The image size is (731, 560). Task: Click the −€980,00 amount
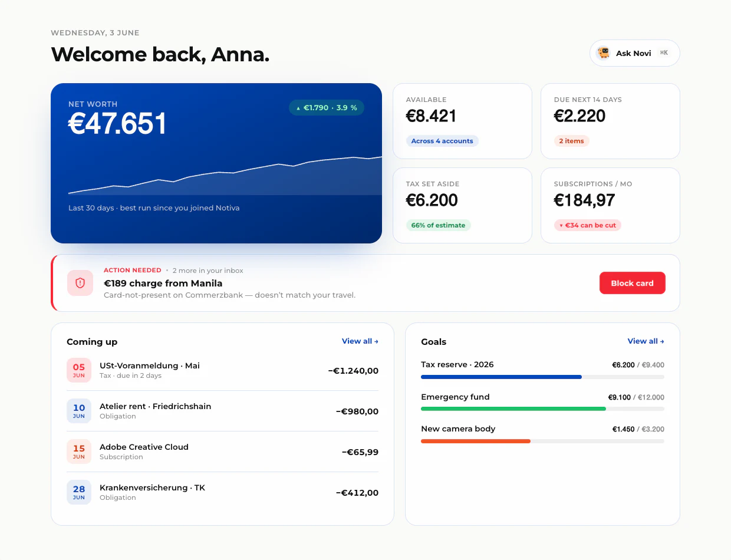[357, 411]
